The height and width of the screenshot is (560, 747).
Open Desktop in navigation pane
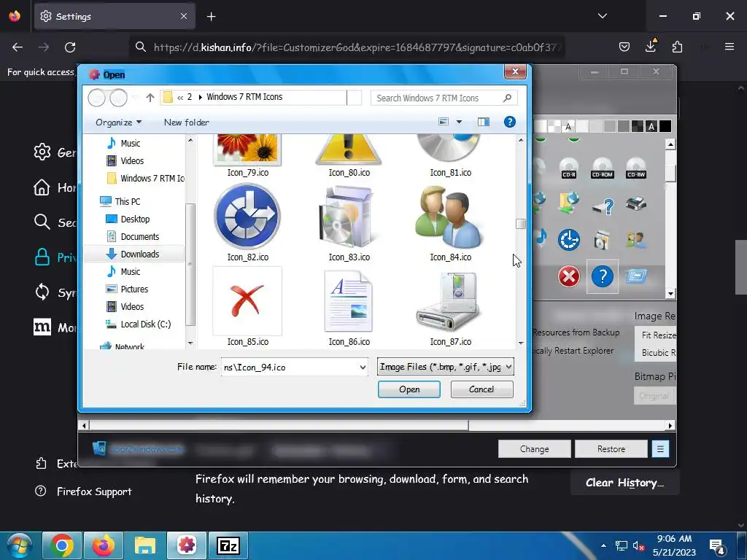[128, 219]
